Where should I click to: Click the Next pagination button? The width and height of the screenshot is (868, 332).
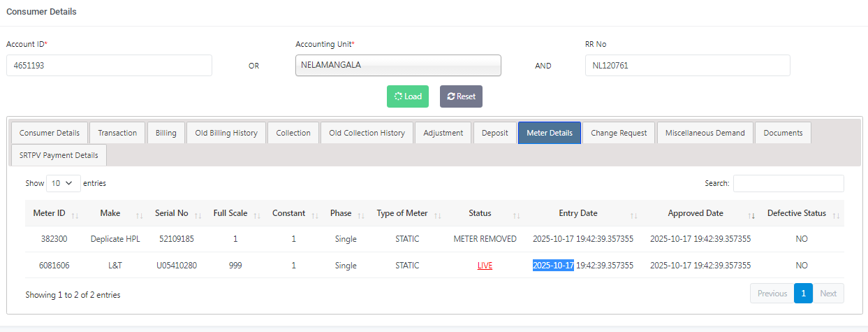[828, 294]
